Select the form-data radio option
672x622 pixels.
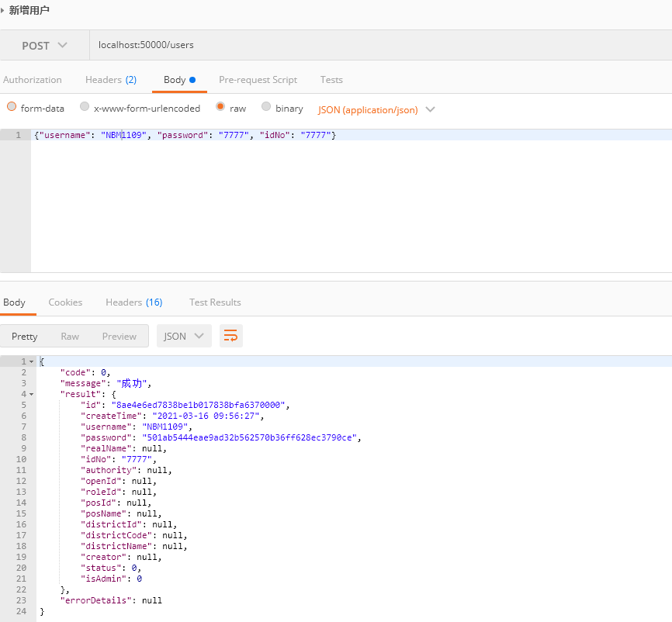point(12,107)
